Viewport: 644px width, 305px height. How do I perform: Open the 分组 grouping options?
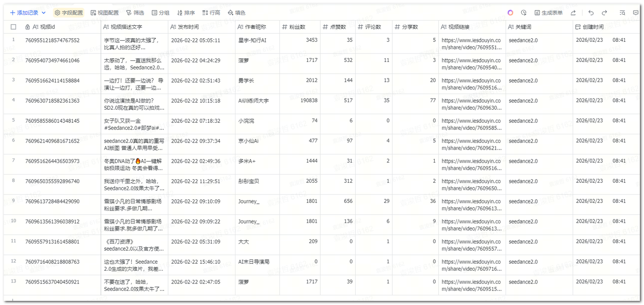click(x=160, y=13)
